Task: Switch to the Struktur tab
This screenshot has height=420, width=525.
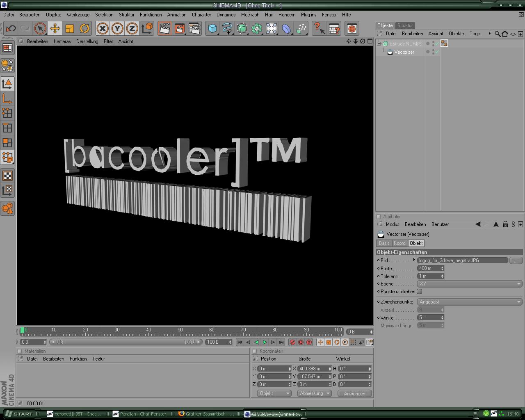Action: tap(405, 25)
